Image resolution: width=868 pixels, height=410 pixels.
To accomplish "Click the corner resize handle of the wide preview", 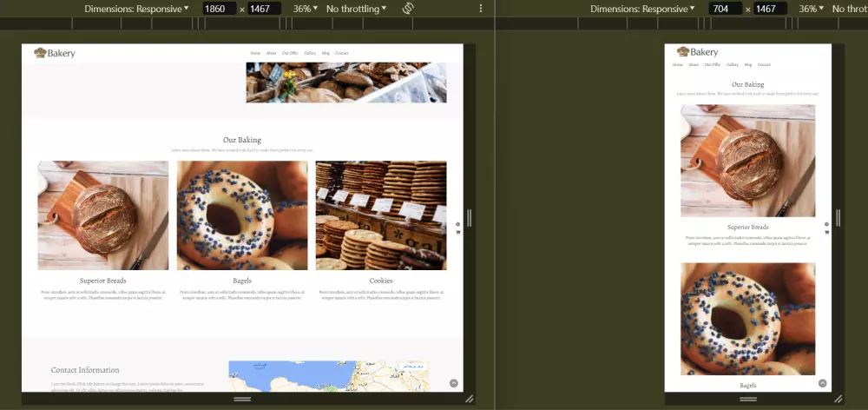I will [470, 399].
